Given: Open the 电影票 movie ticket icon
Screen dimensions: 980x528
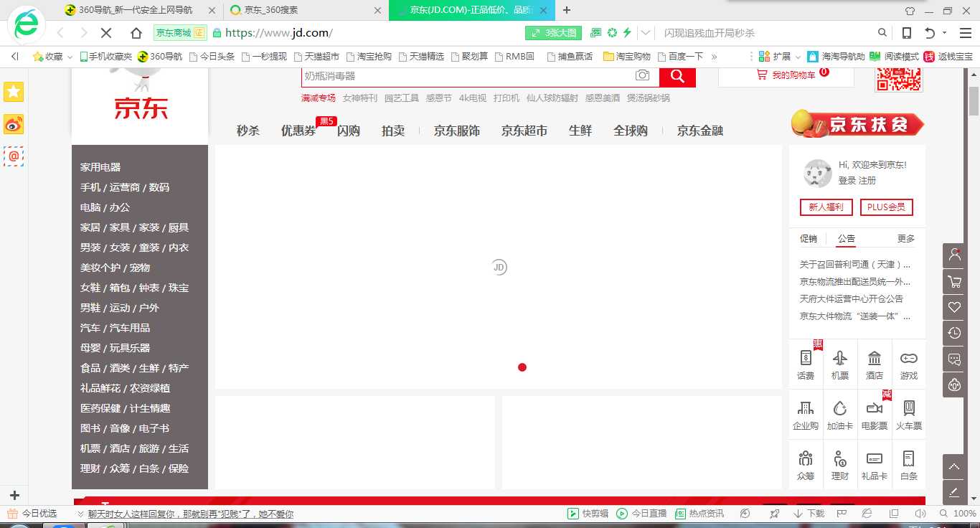Looking at the screenshot, I should [875, 415].
